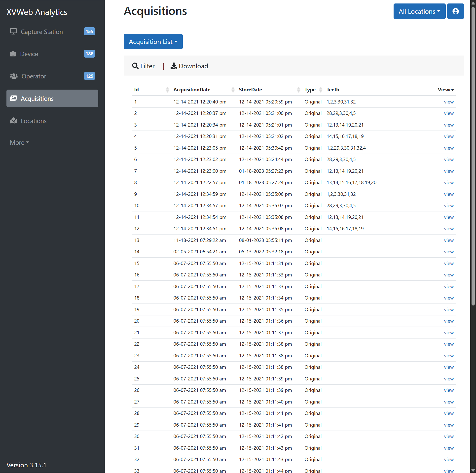
Task: Toggle sorting on the Type column
Action: coord(321,90)
